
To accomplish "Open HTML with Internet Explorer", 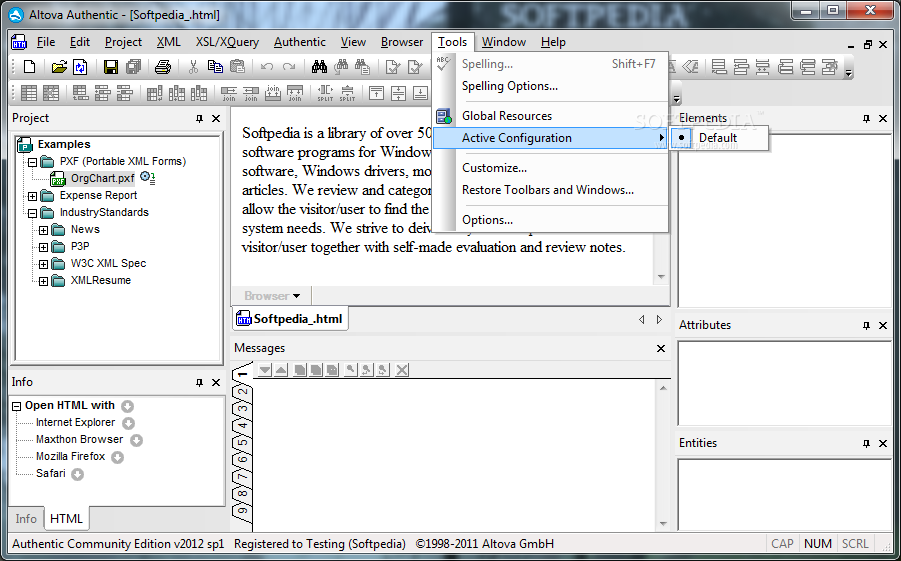I will (x=75, y=422).
